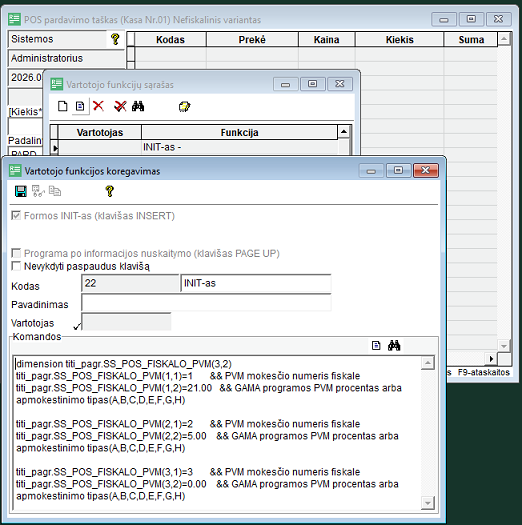Click the document icon above Komandos text area

coord(376,345)
